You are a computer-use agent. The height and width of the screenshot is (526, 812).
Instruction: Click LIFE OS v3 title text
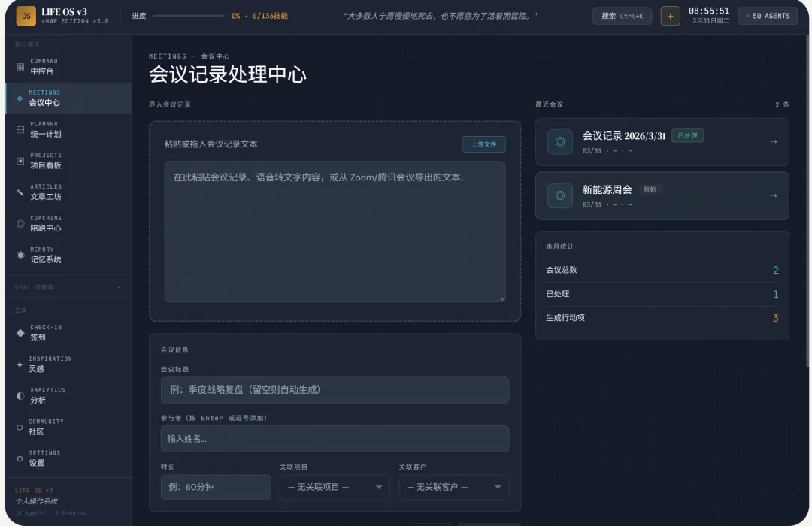(x=64, y=12)
